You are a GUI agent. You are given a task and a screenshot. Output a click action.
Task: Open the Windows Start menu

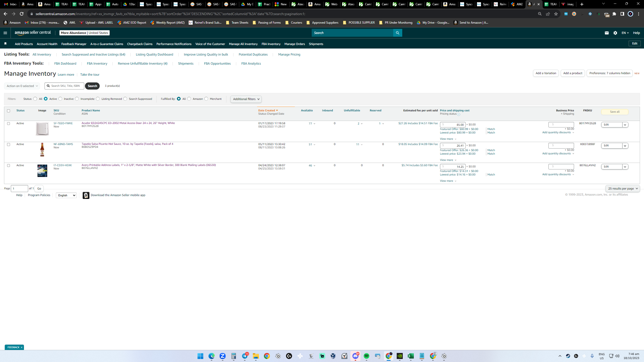(200, 356)
